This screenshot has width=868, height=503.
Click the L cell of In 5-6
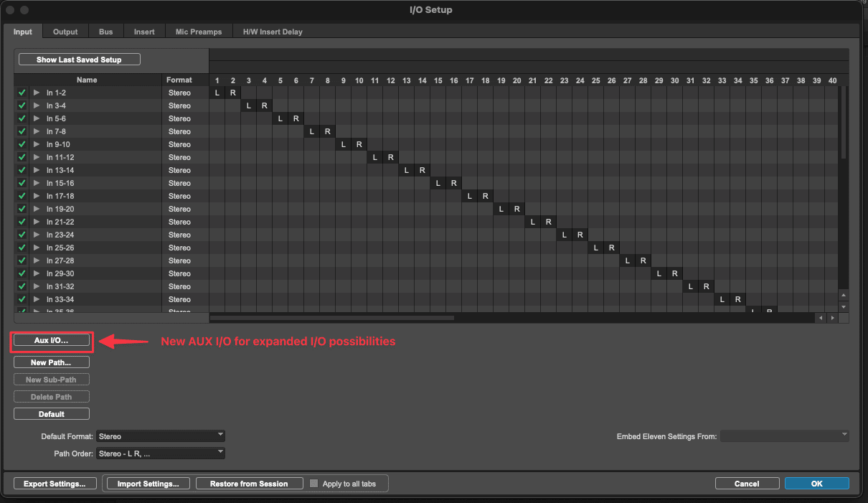point(280,118)
